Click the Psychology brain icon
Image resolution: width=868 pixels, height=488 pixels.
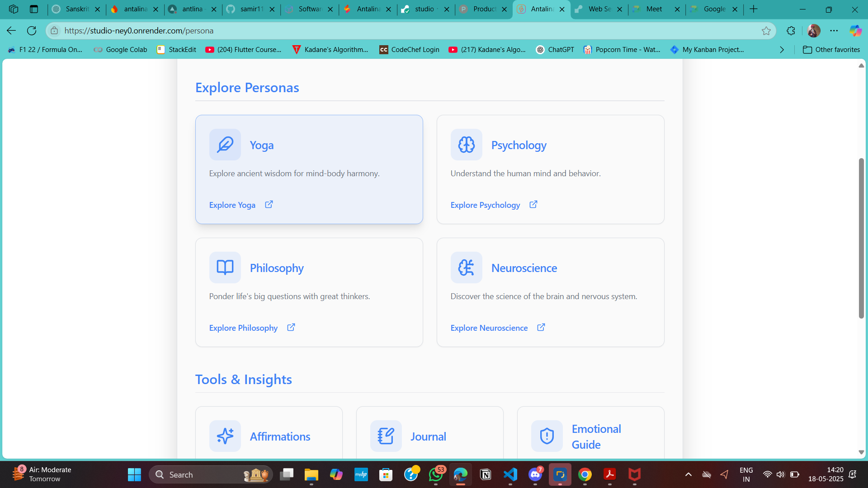coord(466,145)
